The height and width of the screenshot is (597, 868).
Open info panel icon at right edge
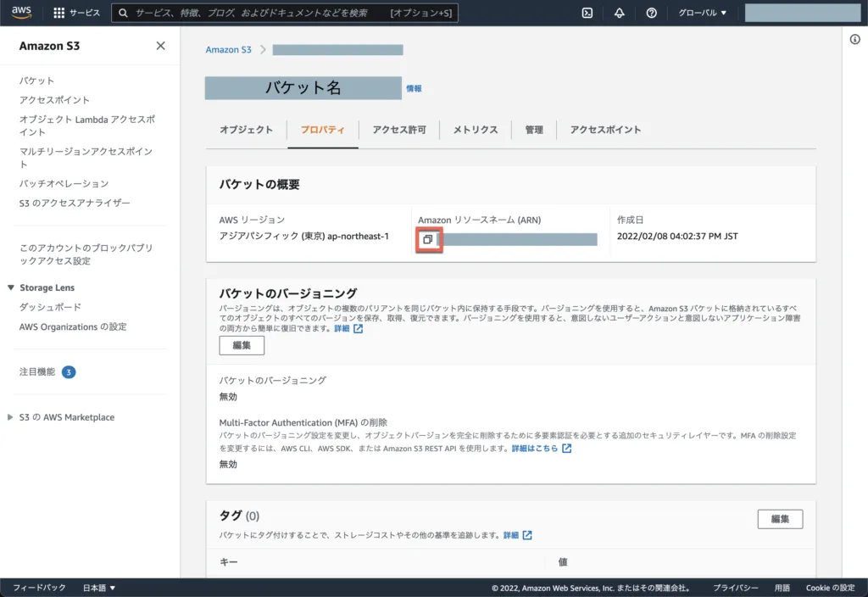854,39
